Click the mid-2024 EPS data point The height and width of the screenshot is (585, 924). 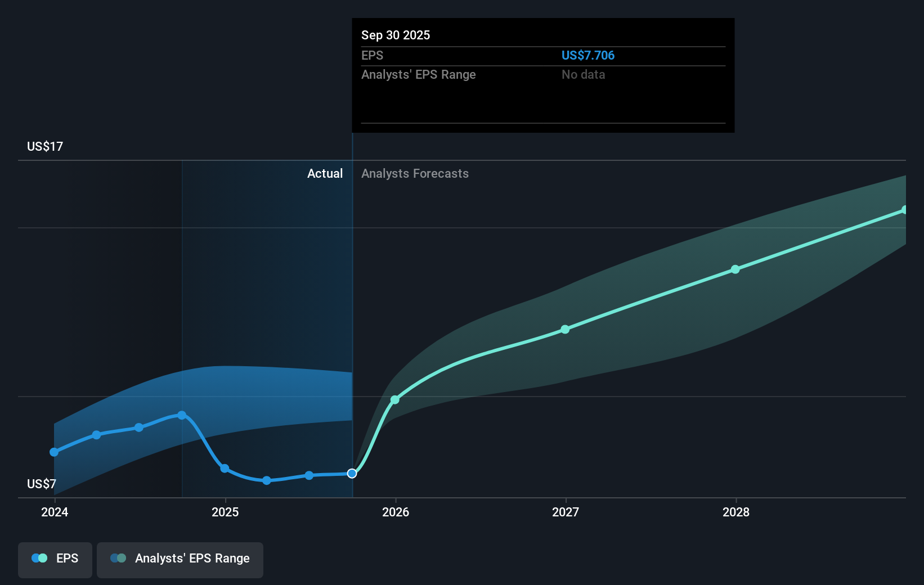coord(139,427)
